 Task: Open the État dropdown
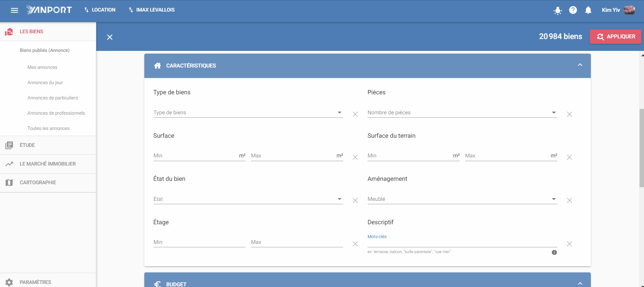(x=248, y=199)
